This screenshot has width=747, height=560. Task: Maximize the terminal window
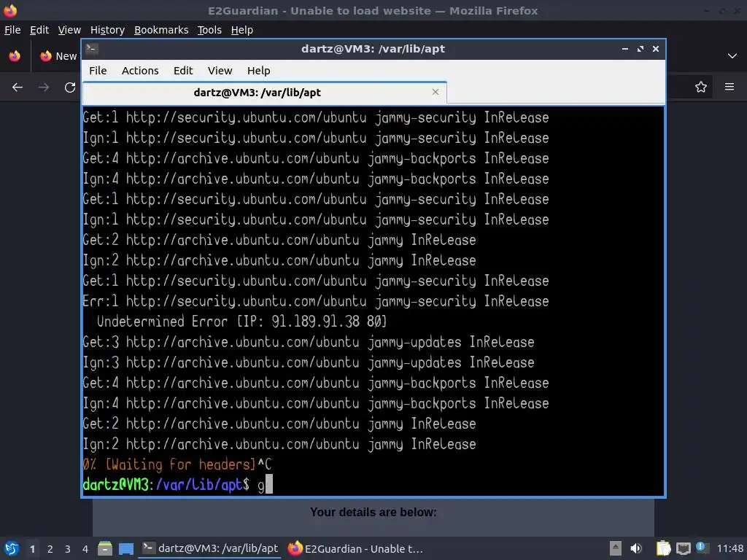[x=640, y=49]
